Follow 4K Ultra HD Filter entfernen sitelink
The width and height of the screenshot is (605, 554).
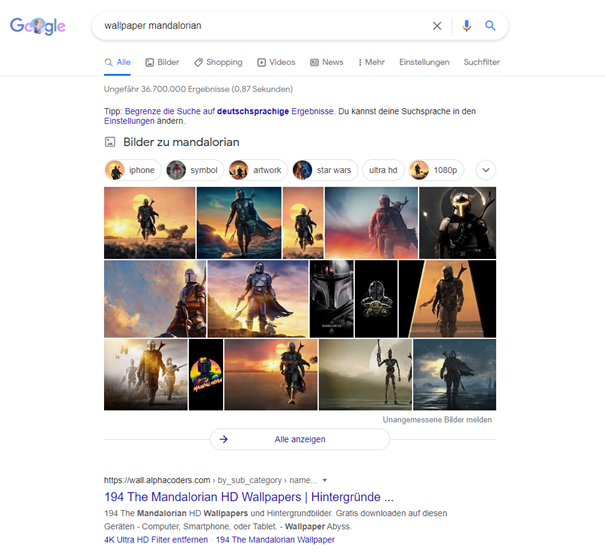[156, 540]
